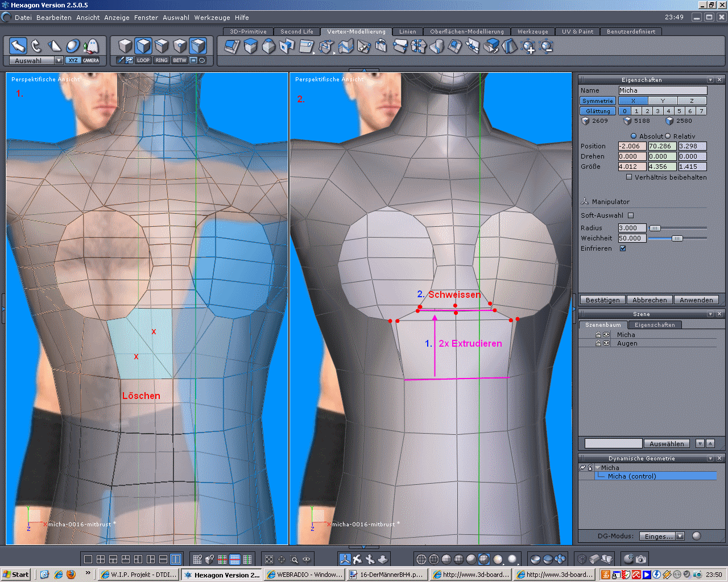Viewport: 728px width, 582px height.
Task: Click the sphere minus icon in toolbar
Action: [546, 47]
